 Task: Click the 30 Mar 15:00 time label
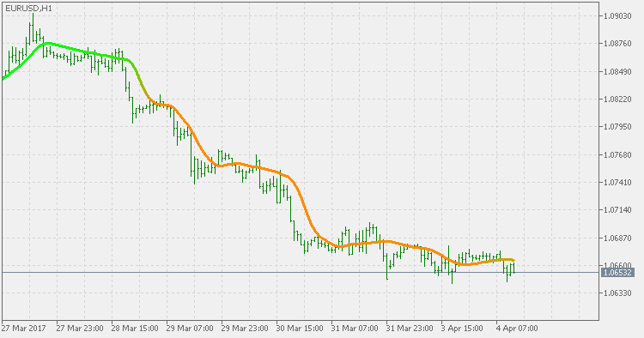point(300,329)
